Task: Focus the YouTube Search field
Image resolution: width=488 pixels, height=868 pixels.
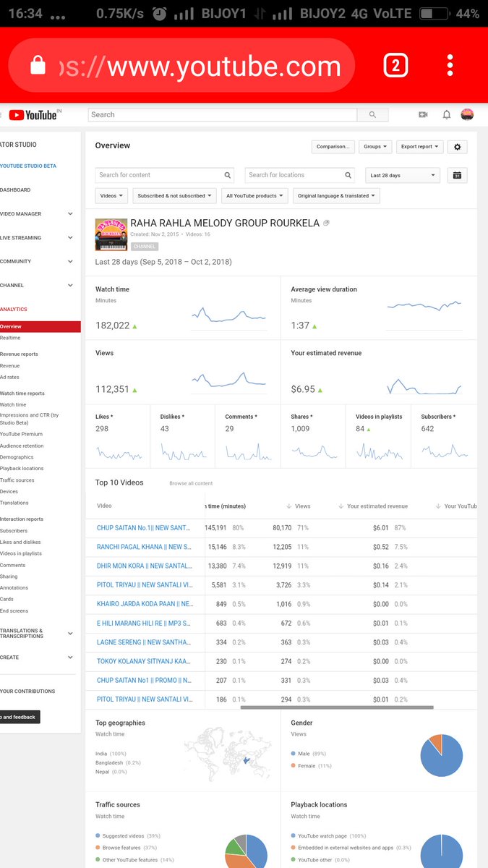Action: point(223,114)
